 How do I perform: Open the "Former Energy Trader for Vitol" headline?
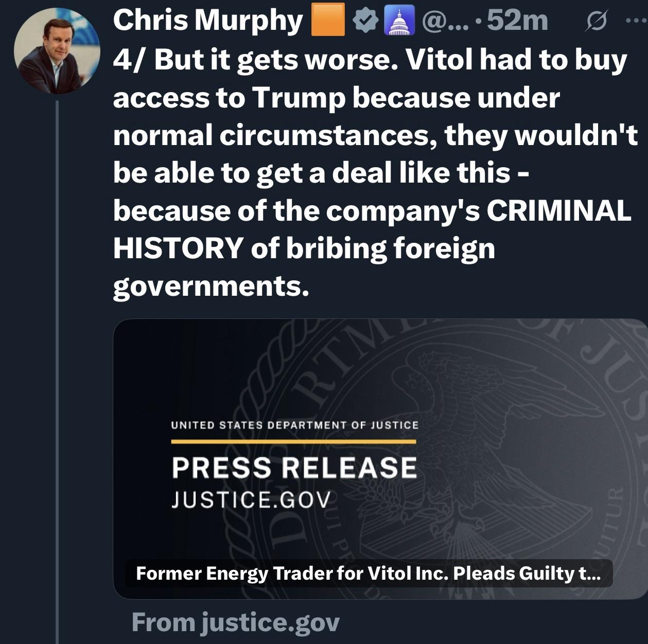(x=368, y=573)
